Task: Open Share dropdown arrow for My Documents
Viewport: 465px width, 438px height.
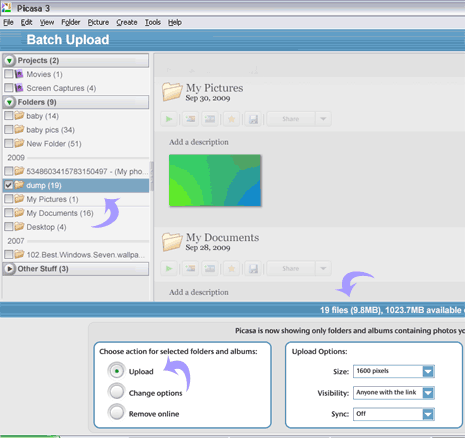Action: coord(323,269)
